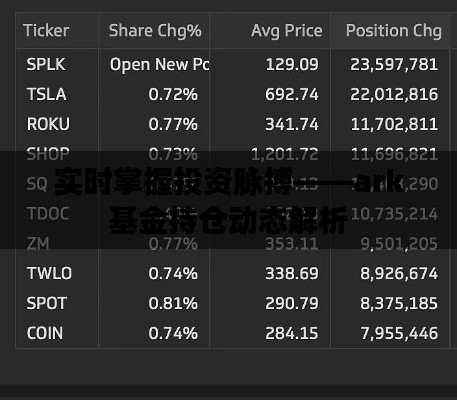The image size is (457, 400).
Task: Click COIN average price 284.15
Action: 292,333
